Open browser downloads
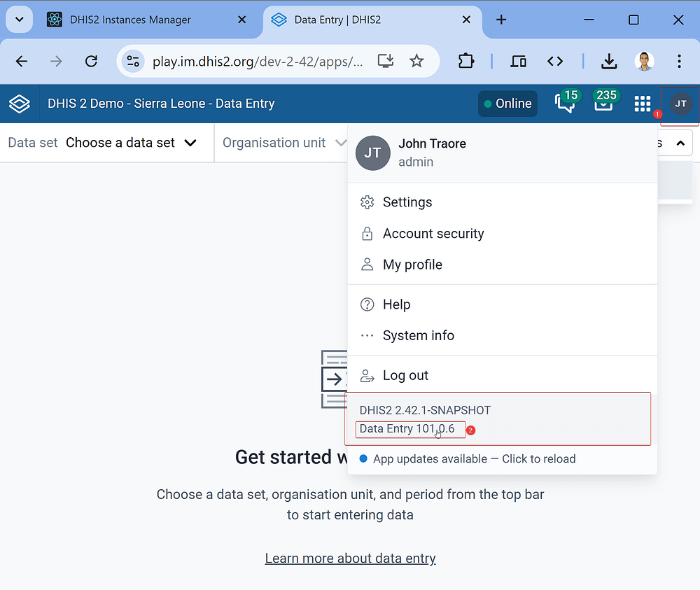This screenshot has width=700, height=590. [609, 61]
